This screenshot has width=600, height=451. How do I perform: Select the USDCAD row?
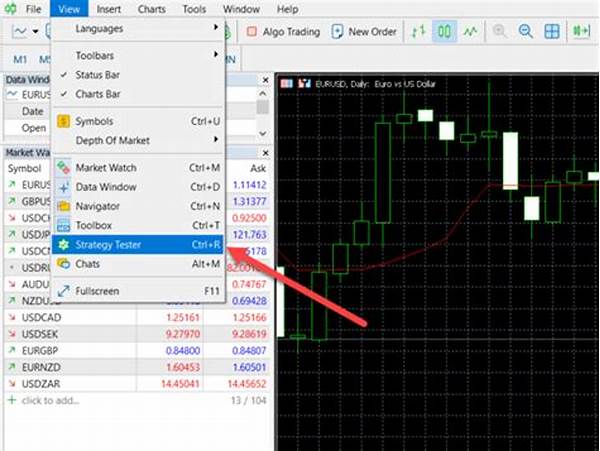(137, 317)
